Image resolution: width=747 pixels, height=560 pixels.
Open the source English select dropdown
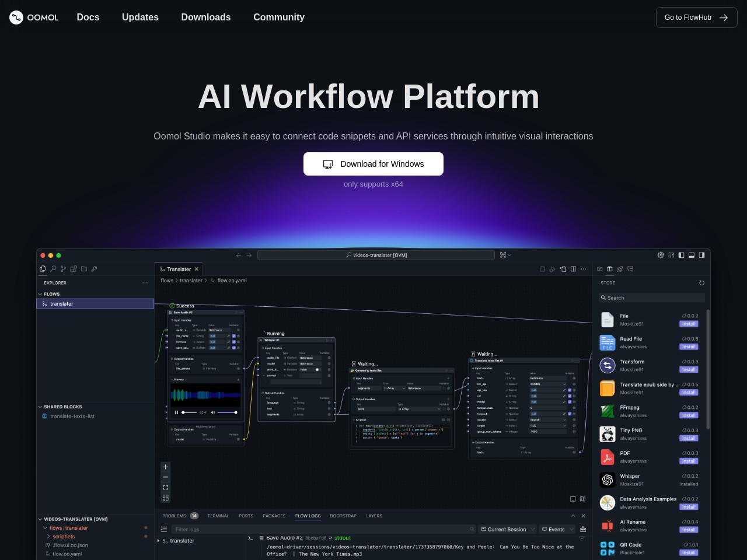coord(548,420)
